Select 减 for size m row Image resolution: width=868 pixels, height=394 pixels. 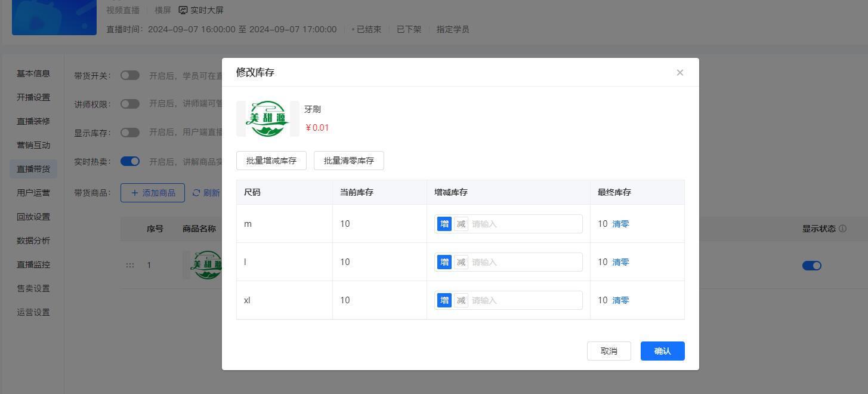click(461, 224)
